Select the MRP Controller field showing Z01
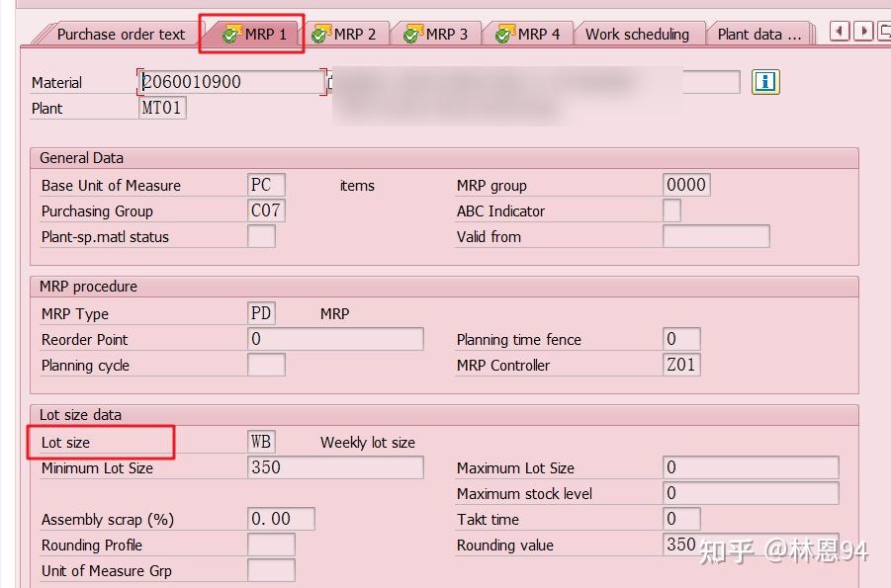 pos(683,365)
